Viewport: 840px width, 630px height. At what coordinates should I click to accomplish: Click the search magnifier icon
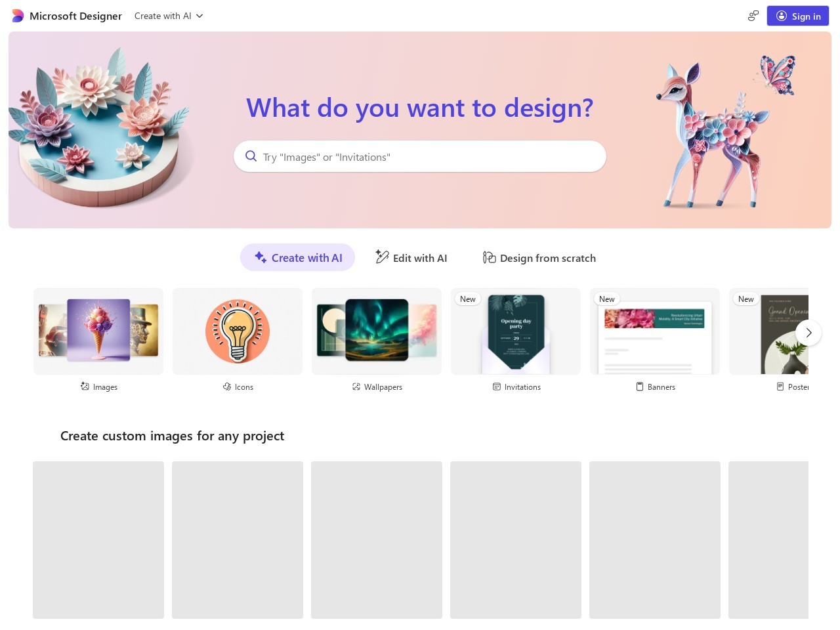pos(251,156)
